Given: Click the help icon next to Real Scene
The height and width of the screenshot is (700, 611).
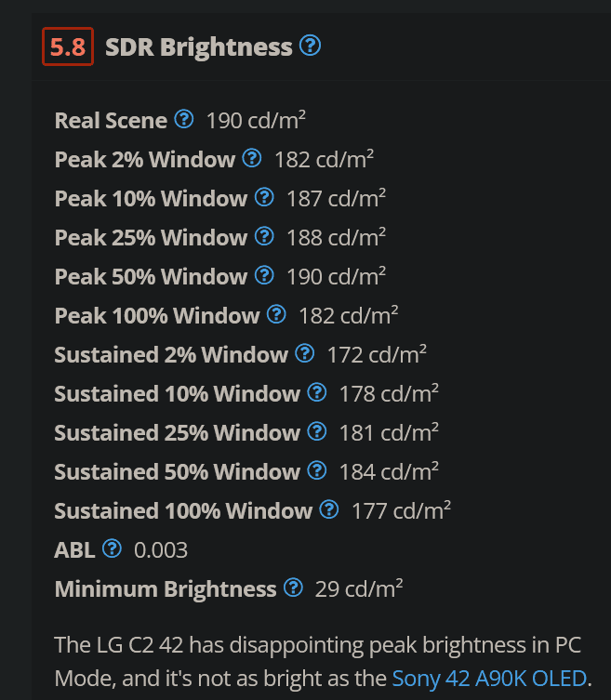Looking at the screenshot, I should (184, 119).
